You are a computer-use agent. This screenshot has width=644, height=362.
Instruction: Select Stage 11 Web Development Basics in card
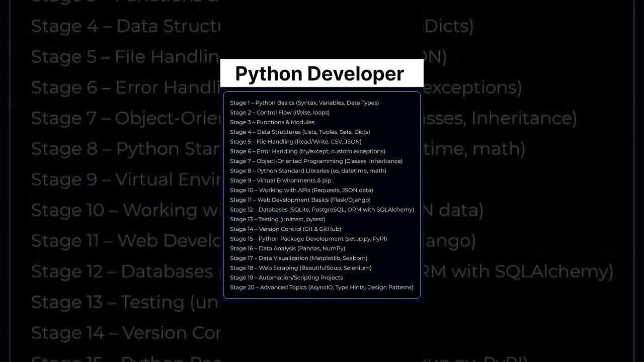coord(300,200)
